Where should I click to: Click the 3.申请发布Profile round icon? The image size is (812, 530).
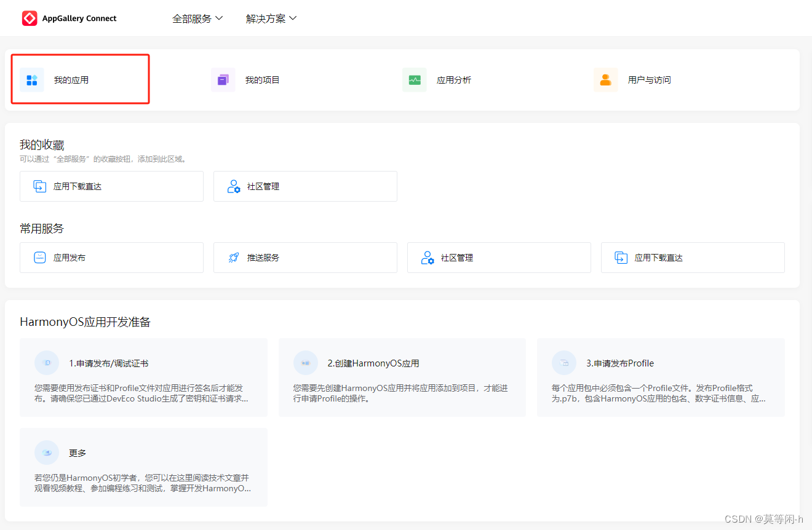[x=564, y=363]
